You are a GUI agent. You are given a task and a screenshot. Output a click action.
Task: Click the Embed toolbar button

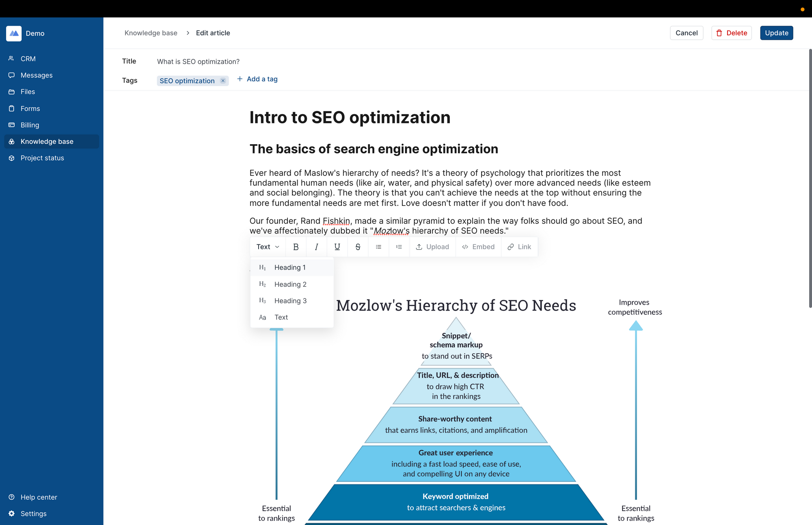(478, 247)
